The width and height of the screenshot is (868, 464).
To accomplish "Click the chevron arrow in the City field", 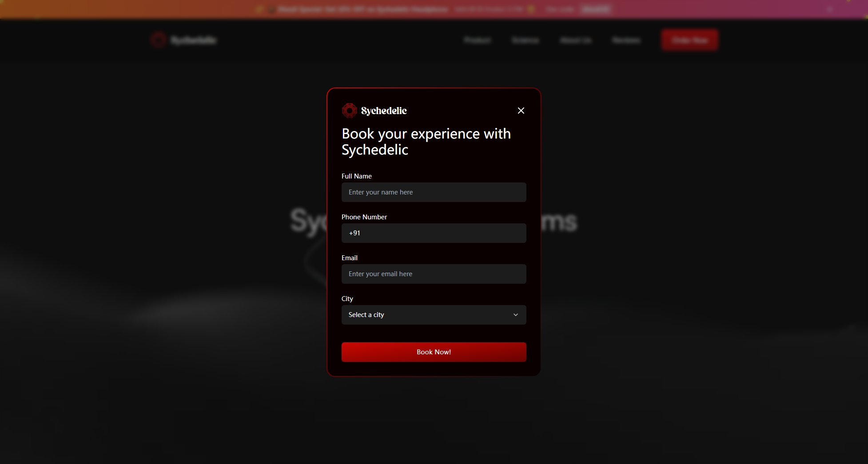I will tap(515, 315).
